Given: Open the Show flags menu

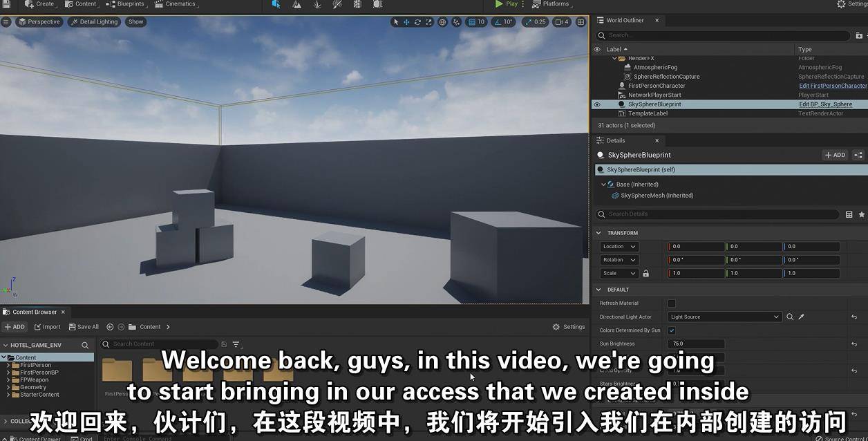Looking at the screenshot, I should [135, 21].
